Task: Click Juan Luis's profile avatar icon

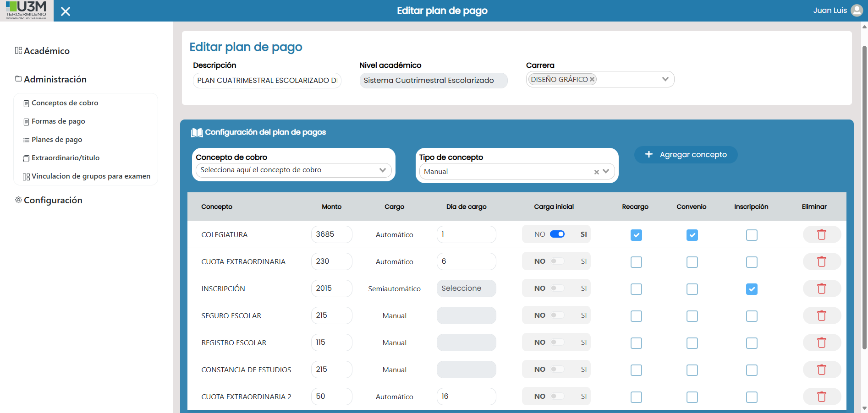Action: pyautogui.click(x=857, y=10)
